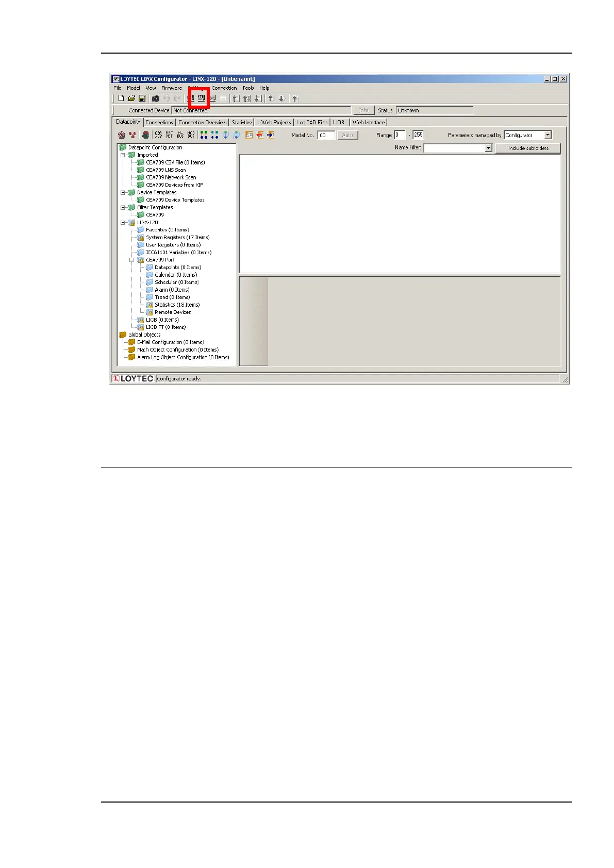Click the MOD BUS toolbar button

click(191, 135)
